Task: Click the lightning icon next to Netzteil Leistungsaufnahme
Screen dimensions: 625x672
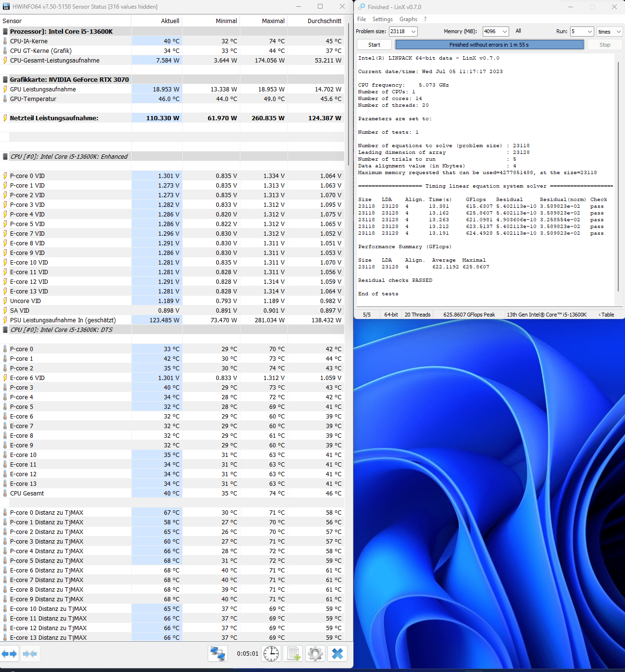Action: click(x=5, y=118)
